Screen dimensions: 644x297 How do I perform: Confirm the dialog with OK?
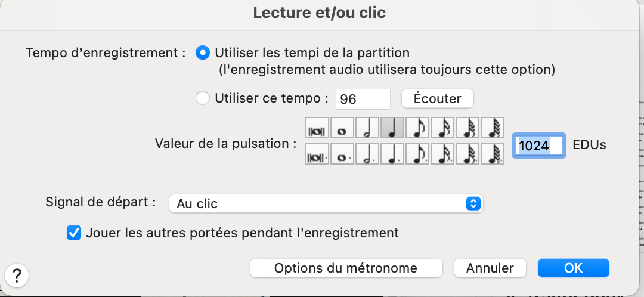[573, 268]
